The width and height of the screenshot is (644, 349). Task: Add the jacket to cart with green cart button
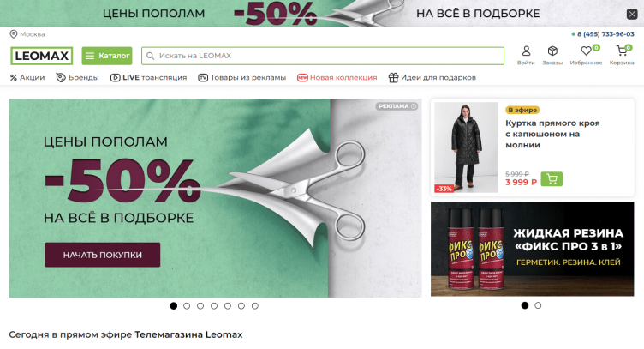pos(552,179)
